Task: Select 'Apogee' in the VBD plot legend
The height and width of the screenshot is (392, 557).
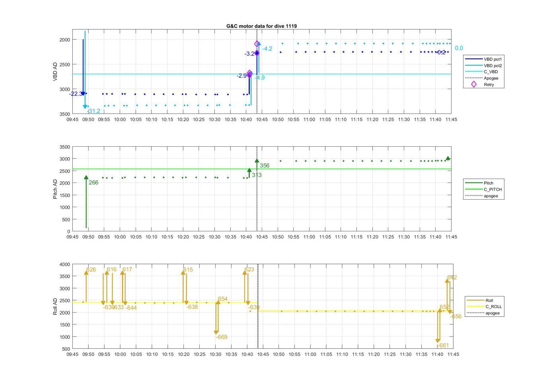Action: [x=482, y=78]
